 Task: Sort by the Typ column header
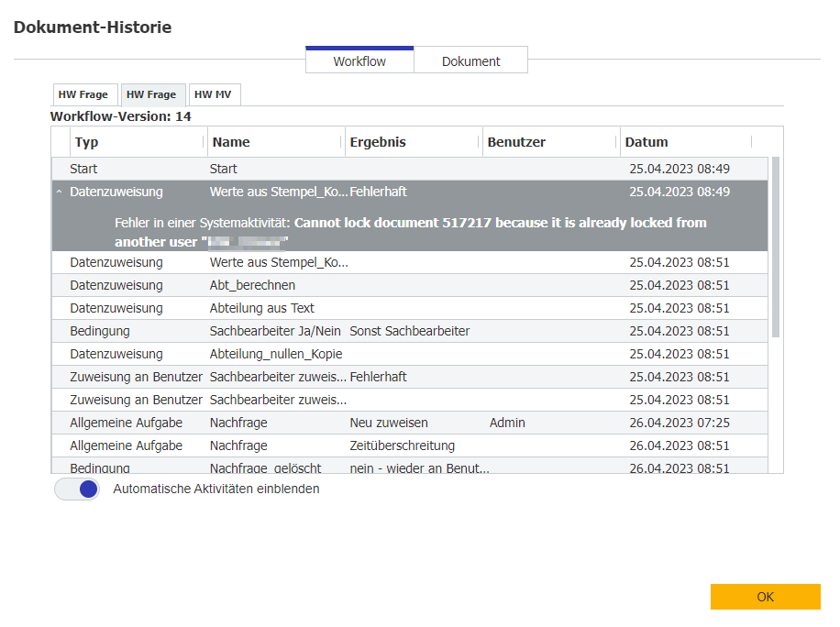coord(86,142)
